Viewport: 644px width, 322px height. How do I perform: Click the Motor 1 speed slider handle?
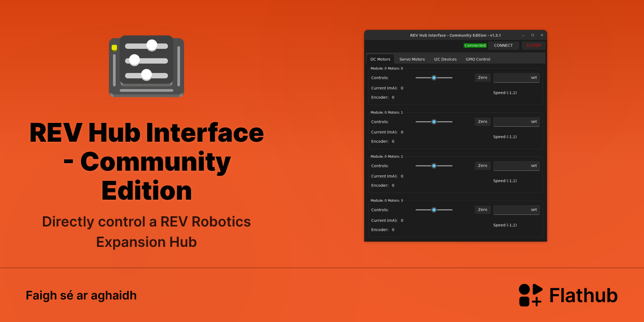click(434, 122)
